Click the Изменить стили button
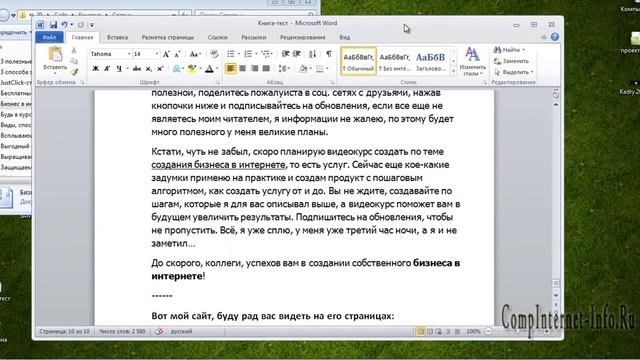The image size is (640, 360). pos(472,61)
